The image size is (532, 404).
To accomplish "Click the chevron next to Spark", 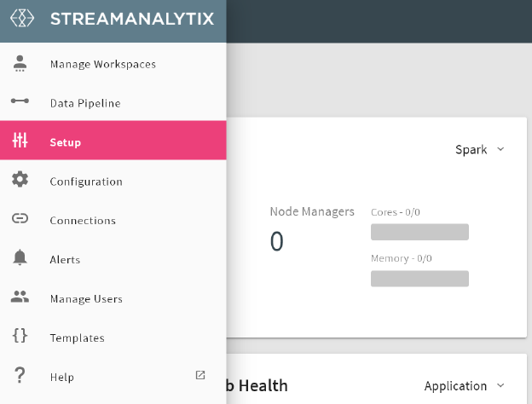I will pyautogui.click(x=500, y=149).
